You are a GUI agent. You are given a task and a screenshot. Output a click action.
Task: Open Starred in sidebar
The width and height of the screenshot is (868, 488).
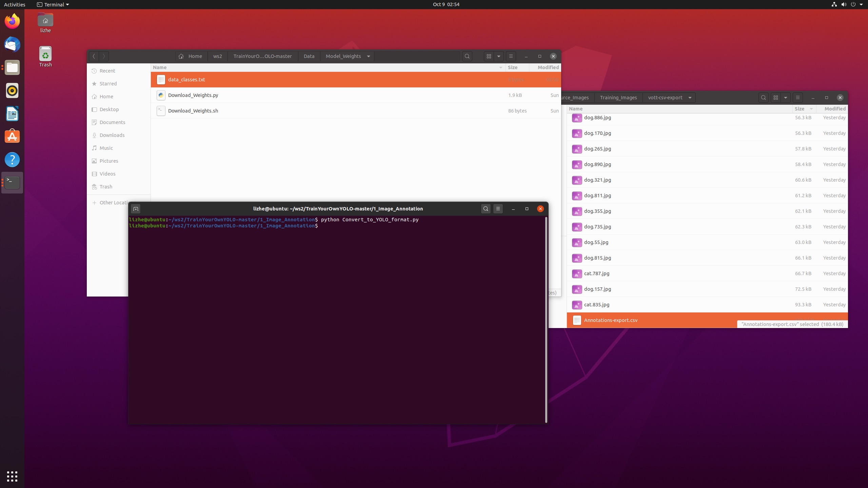click(118, 84)
